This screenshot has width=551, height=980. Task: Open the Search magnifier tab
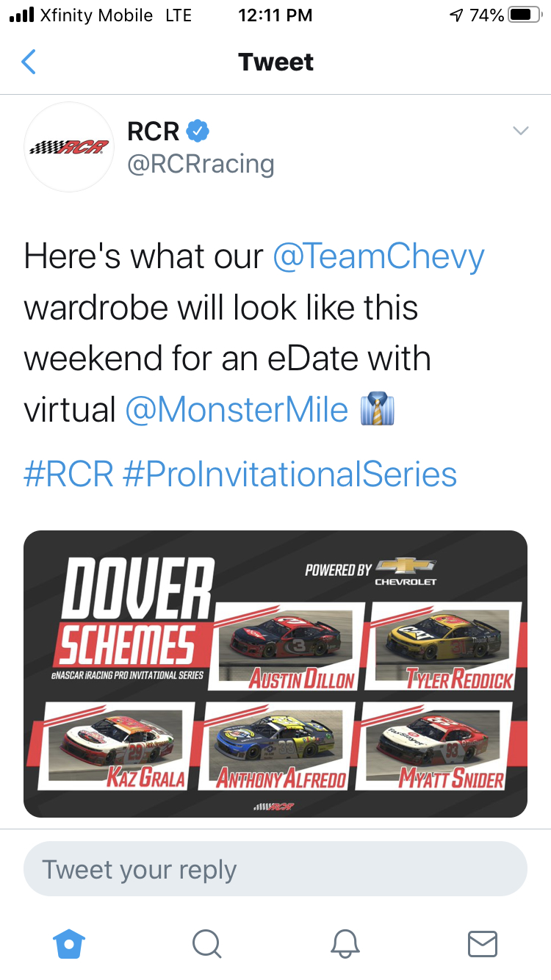pos(206,943)
